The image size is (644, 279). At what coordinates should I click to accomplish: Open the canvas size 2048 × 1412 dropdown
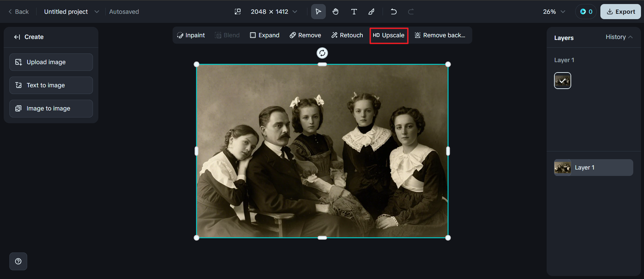pyautogui.click(x=274, y=12)
